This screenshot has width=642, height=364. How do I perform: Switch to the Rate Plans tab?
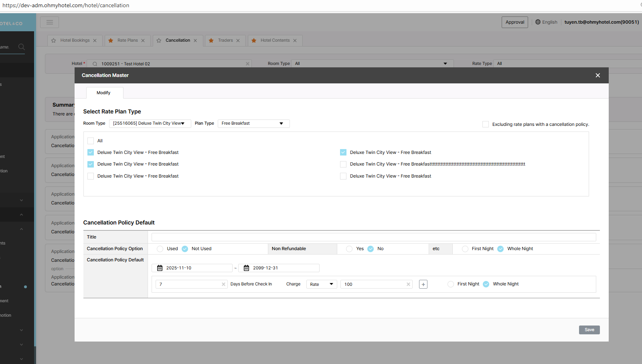pyautogui.click(x=128, y=40)
